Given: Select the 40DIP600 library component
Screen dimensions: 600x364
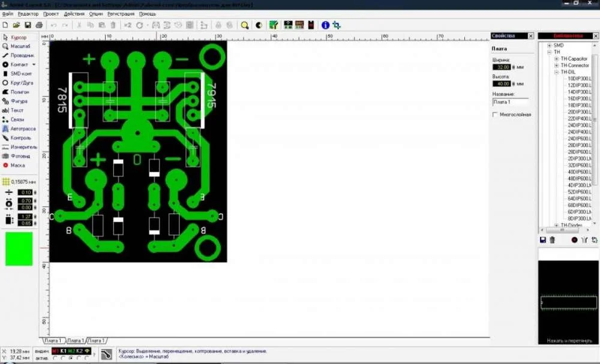Looking at the screenshot, I should pyautogui.click(x=579, y=172).
